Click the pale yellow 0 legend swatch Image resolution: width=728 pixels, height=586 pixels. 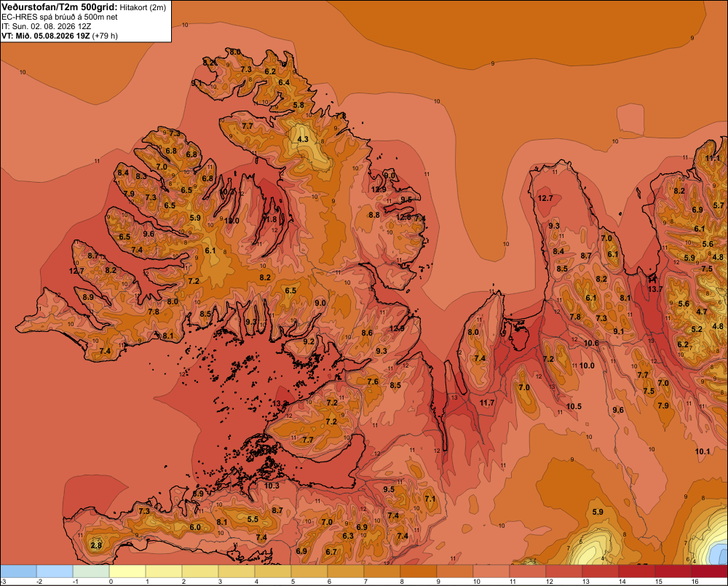coord(127,571)
